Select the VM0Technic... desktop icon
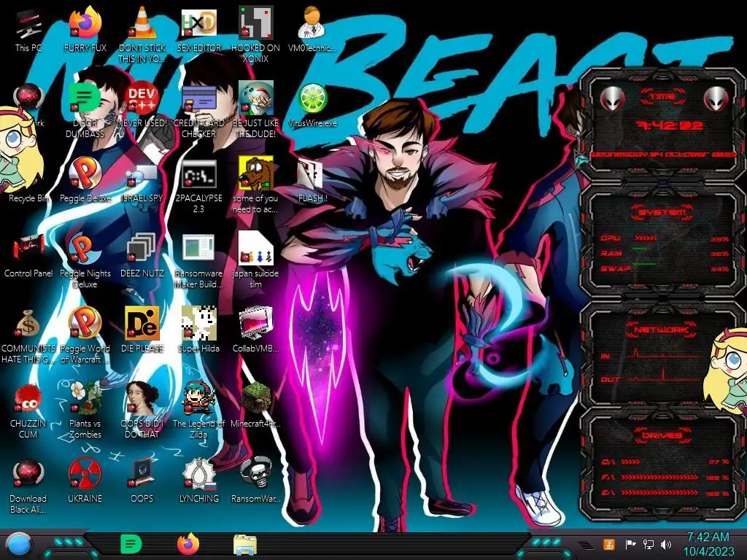Image resolution: width=747 pixels, height=560 pixels. [x=312, y=29]
